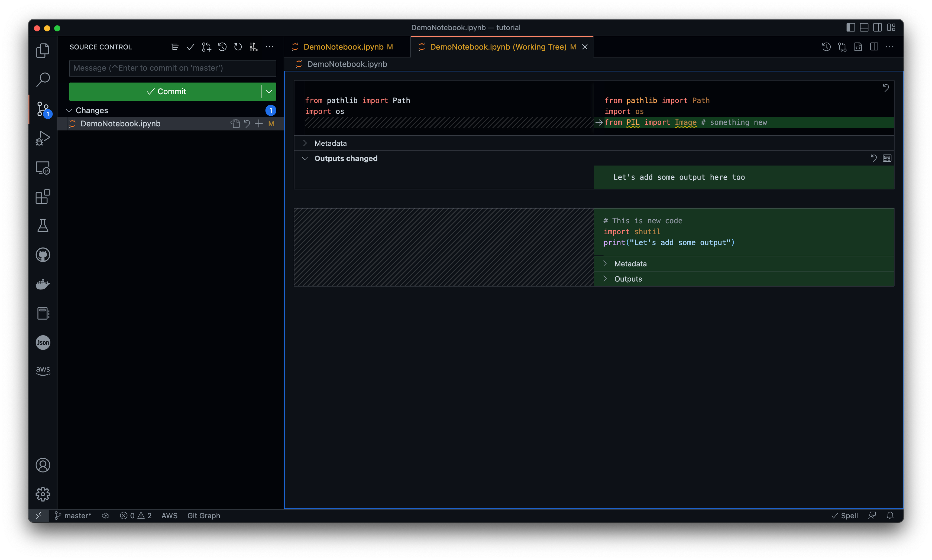Click compare changes icon in editor toolbar
The width and height of the screenshot is (932, 560).
842,47
